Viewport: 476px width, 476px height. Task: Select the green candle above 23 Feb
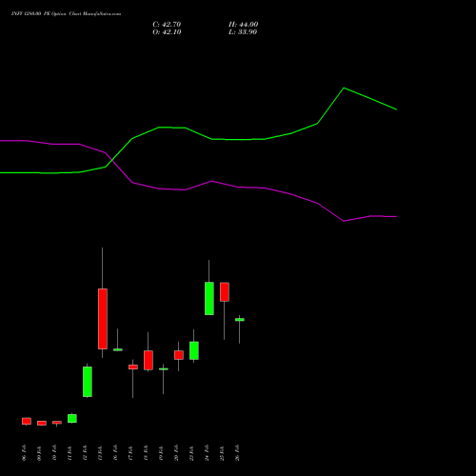[x=194, y=350]
